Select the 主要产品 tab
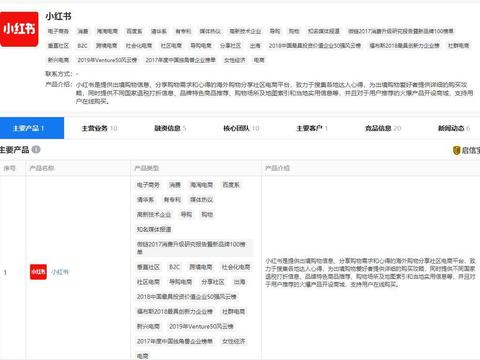The width and height of the screenshot is (480, 360). [x=32, y=128]
